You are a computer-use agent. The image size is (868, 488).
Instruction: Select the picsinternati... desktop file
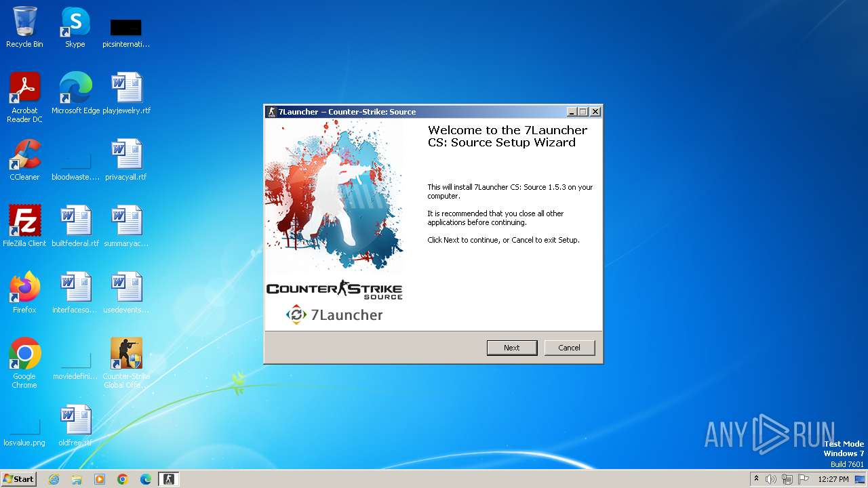tap(126, 33)
